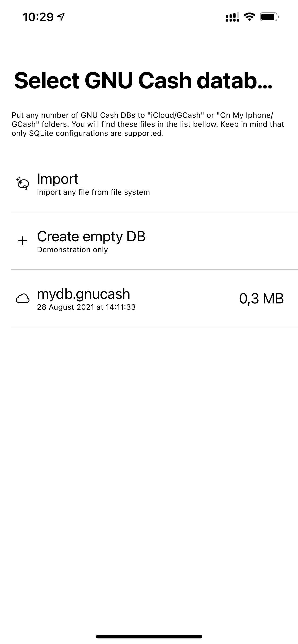Tap the "Demonstration only" subtitle
This screenshot has height=644, width=298.
[x=72, y=250]
